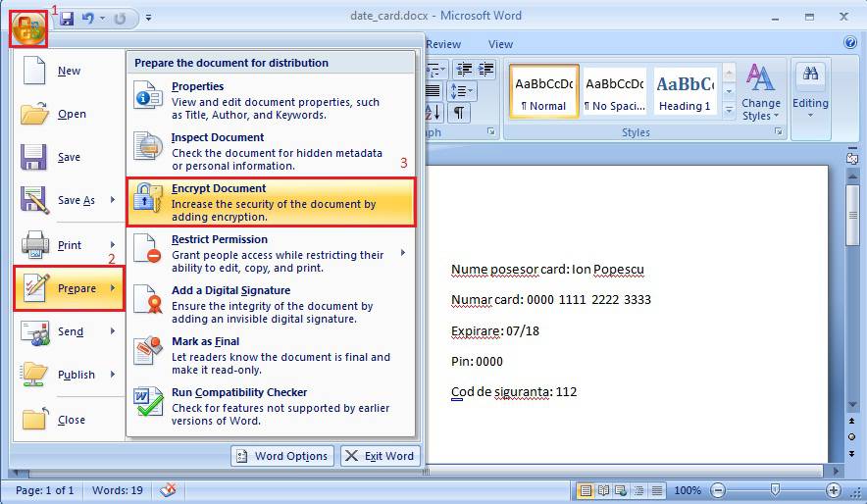867x504 pixels.
Task: Click the Increase Indent icon
Action: click(x=485, y=69)
